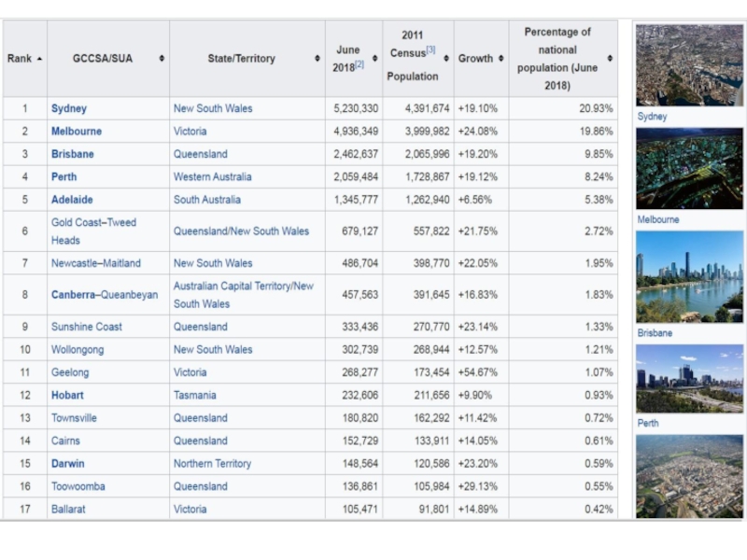This screenshot has width=747, height=560.
Task: Sort by Percentage of national population
Action: (x=610, y=59)
